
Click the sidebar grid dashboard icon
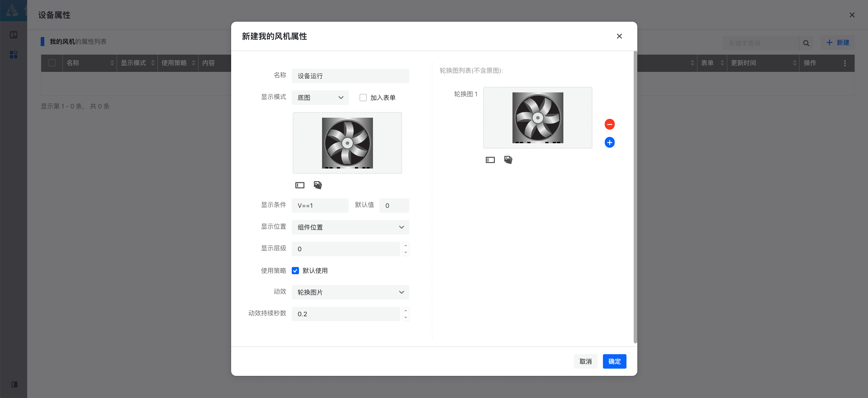coord(14,54)
